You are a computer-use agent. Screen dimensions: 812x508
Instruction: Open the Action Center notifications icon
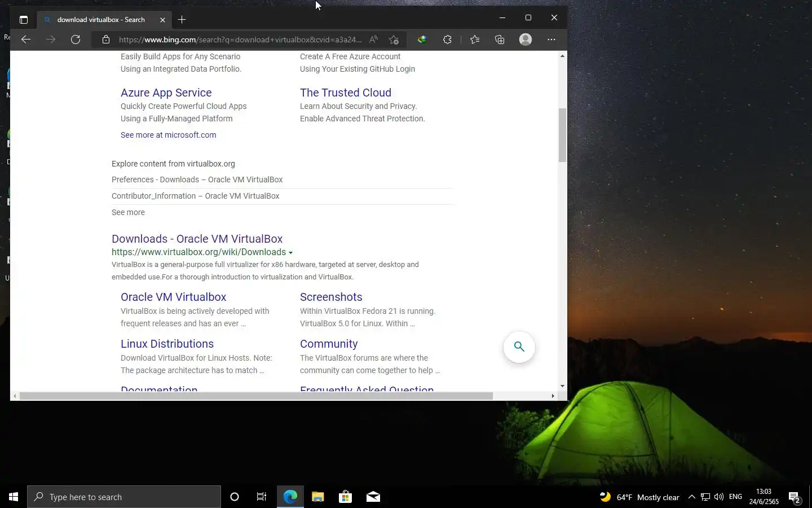click(x=795, y=497)
